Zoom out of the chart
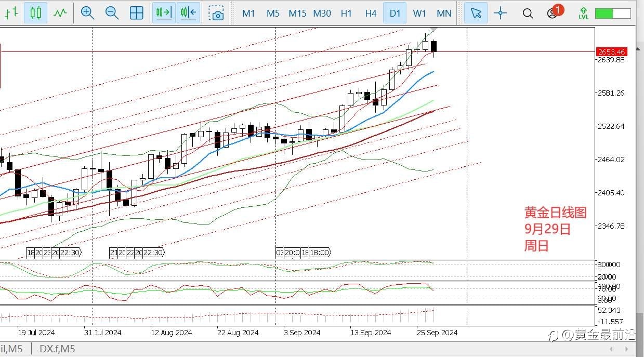 112,13
